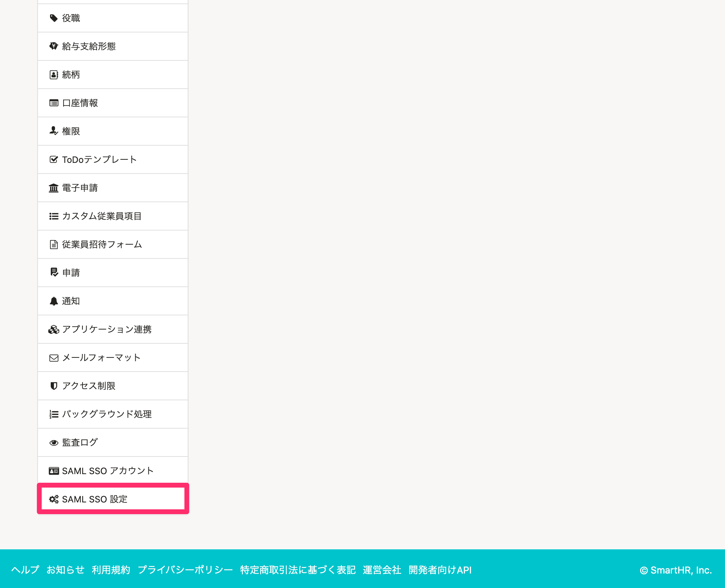
Task: Click the yen badge icon beside 給与支給形態
Action: pyautogui.click(x=53, y=46)
